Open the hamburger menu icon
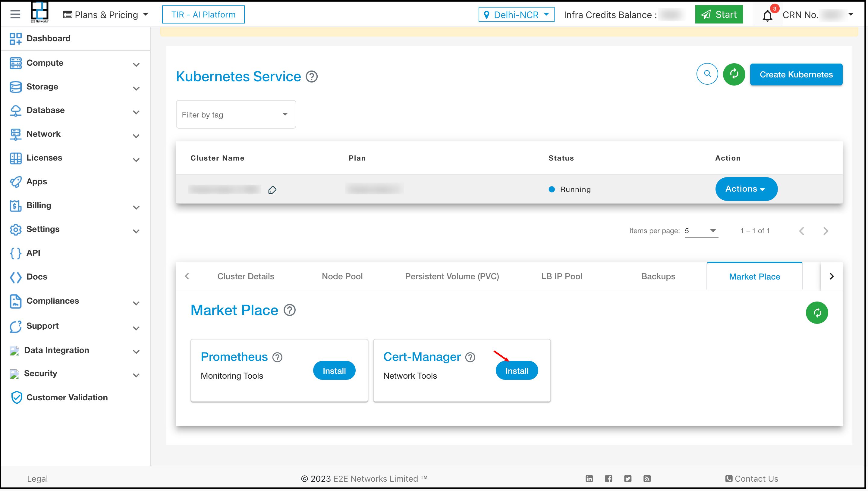Screen dimensions: 868x491 click(15, 14)
